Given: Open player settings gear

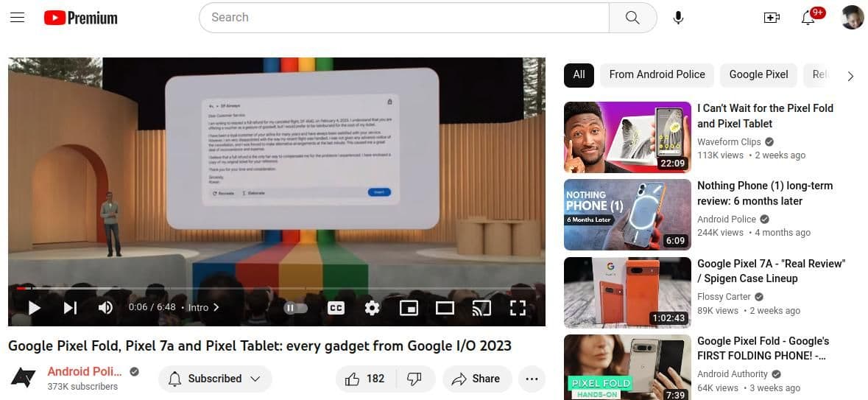Looking at the screenshot, I should pyautogui.click(x=372, y=307).
